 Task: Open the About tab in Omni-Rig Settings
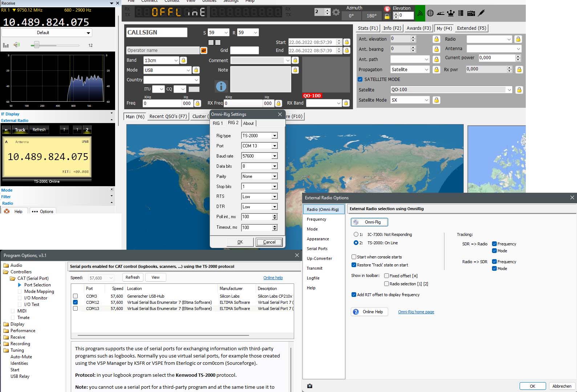tap(248, 123)
